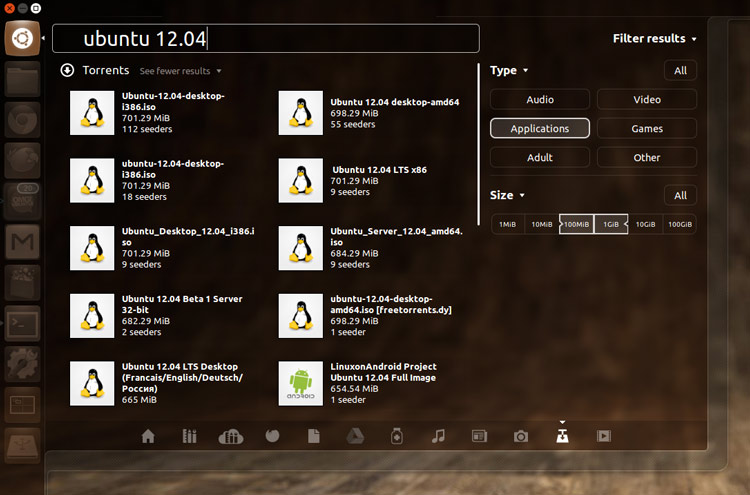Toggle the Other type filter

(x=647, y=157)
